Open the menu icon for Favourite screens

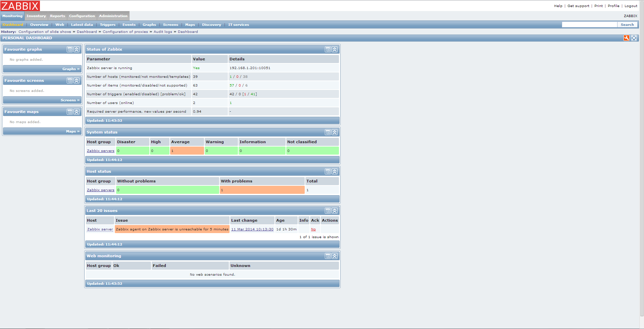[70, 81]
